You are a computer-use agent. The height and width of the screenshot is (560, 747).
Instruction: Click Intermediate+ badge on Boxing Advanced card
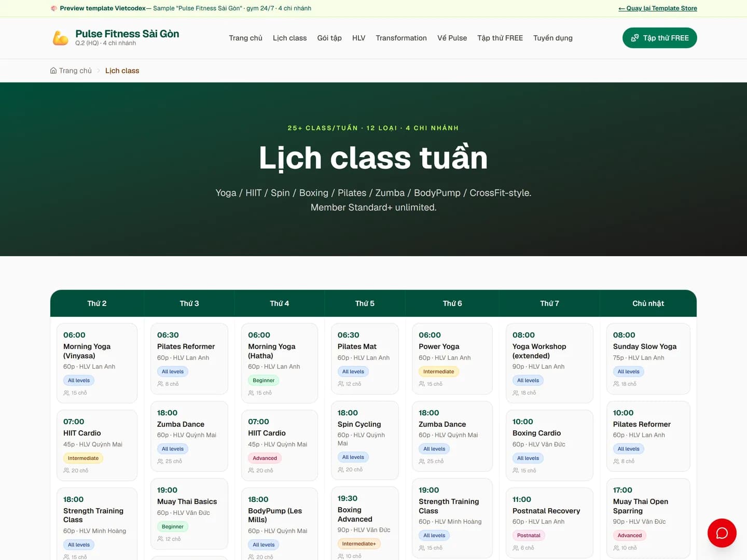[x=359, y=544]
